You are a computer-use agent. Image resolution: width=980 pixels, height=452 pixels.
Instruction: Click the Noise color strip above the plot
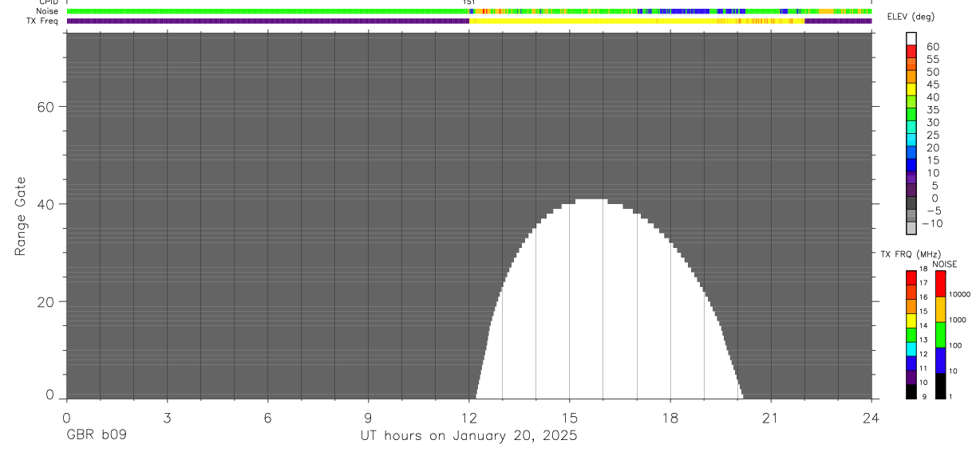pyautogui.click(x=469, y=11)
